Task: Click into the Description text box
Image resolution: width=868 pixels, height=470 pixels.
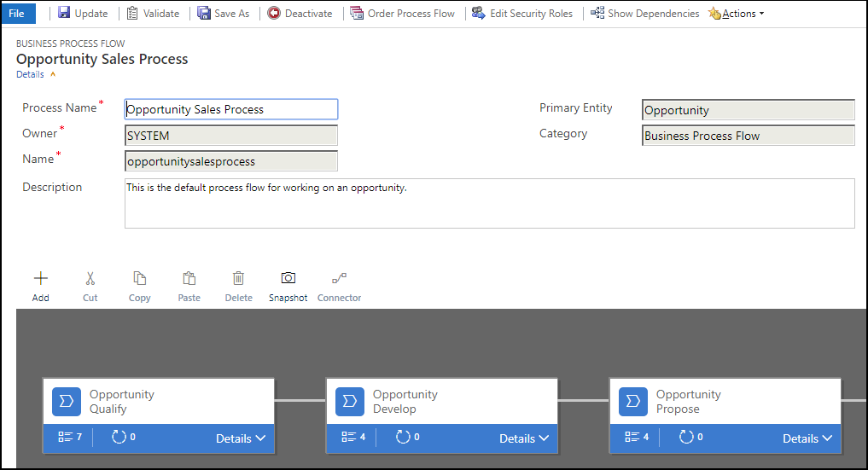Action: (488, 203)
